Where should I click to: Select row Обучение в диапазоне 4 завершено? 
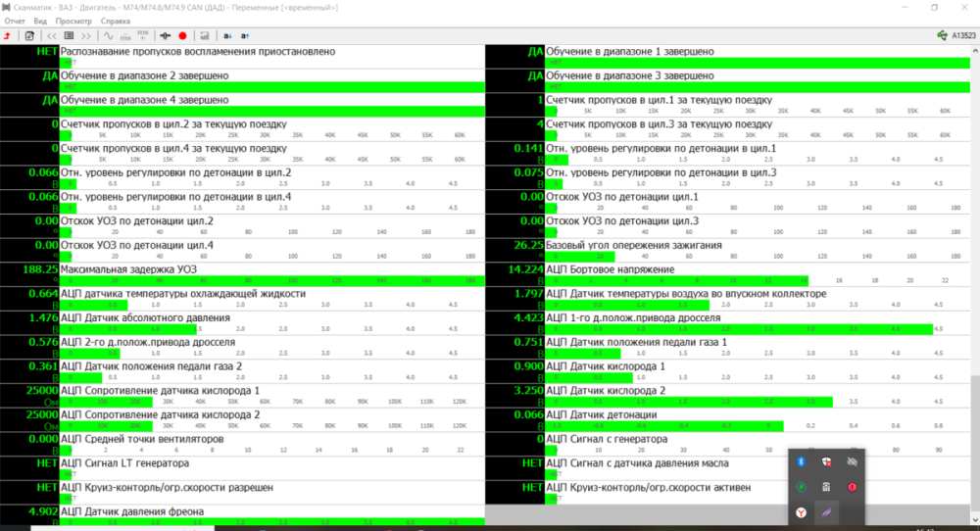(x=242, y=106)
